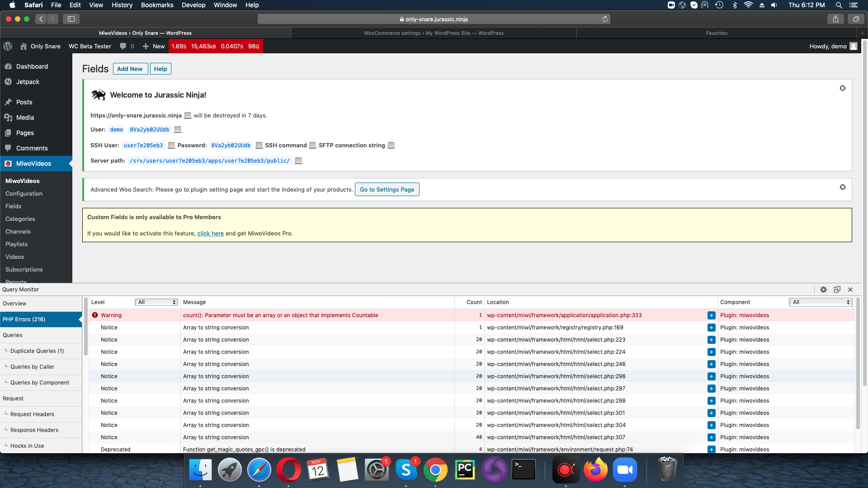Viewport: 868px width, 488px height.
Task: Click the Posts pin icon in sidebar
Action: tap(9, 102)
